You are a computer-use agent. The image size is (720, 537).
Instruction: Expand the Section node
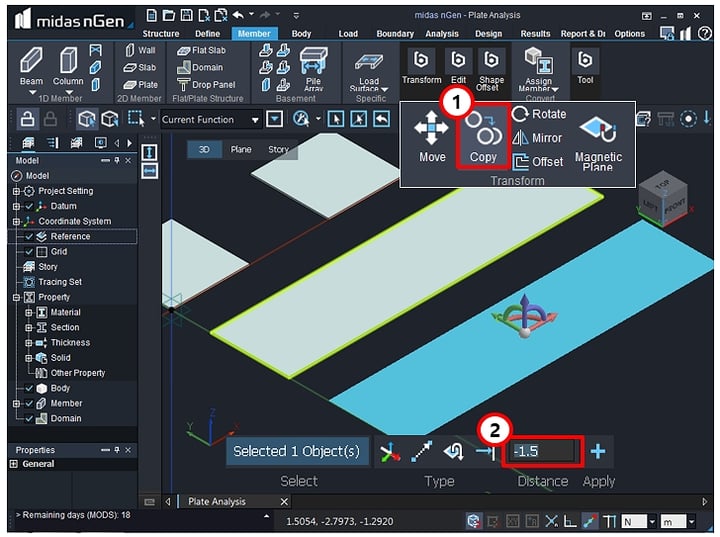tap(28, 328)
